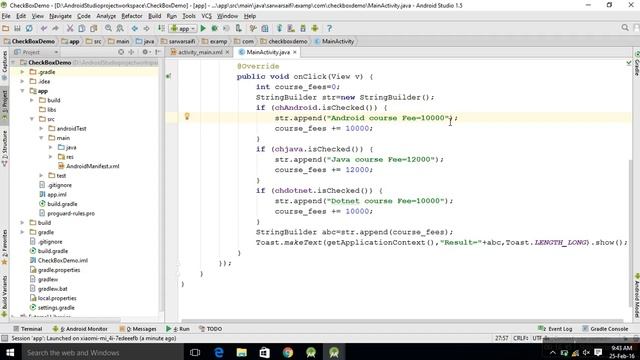This screenshot has height=360, width=640.
Task: Run the app with green play icon
Action: click(x=203, y=28)
